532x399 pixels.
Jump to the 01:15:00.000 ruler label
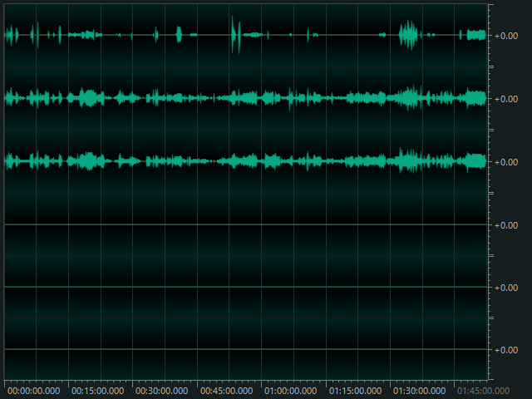pos(355,391)
